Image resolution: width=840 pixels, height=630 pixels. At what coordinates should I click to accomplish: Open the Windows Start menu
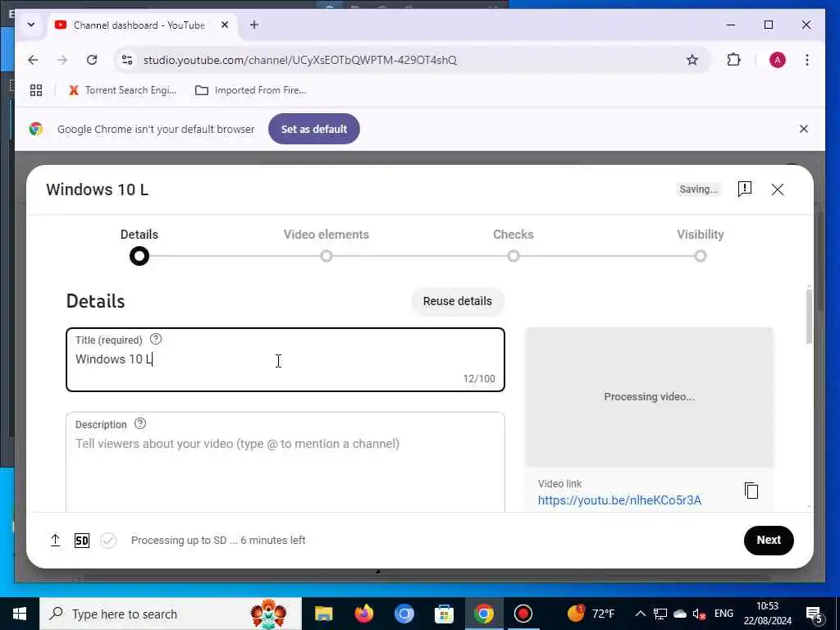20,614
